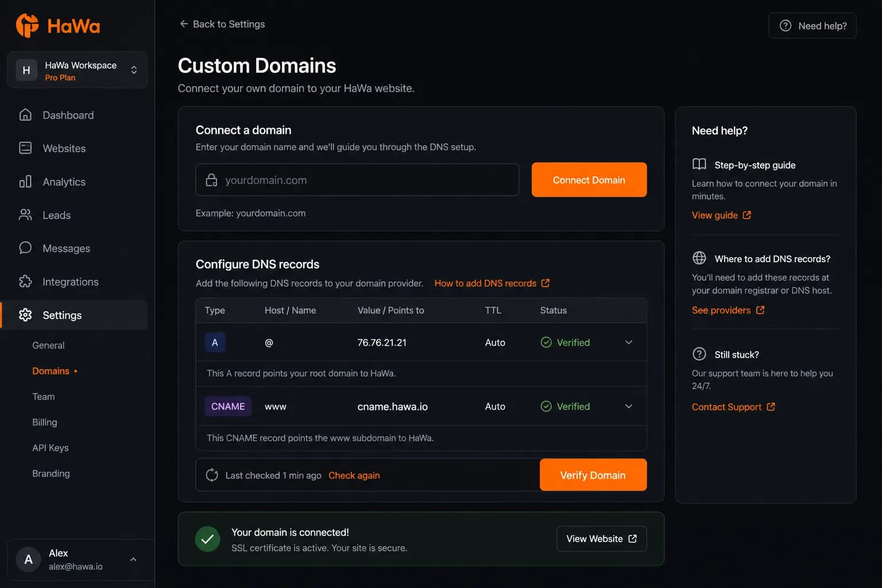This screenshot has width=882, height=588.
Task: Click the Still stuck question icon
Action: pyautogui.click(x=699, y=354)
